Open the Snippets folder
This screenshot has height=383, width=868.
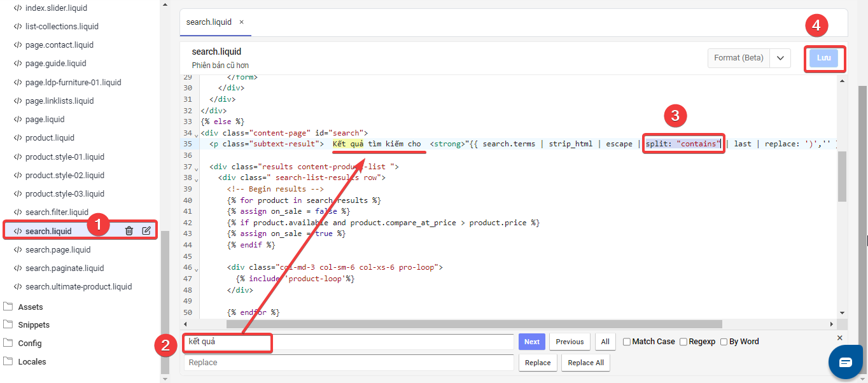click(33, 325)
